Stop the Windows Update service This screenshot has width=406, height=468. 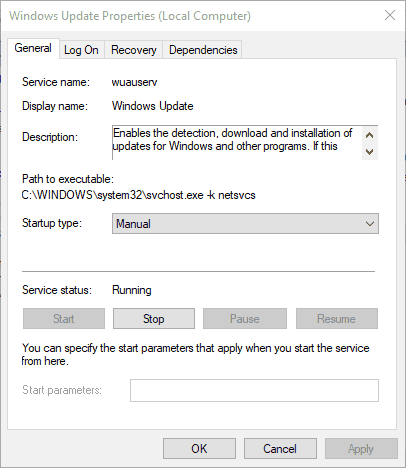154,319
